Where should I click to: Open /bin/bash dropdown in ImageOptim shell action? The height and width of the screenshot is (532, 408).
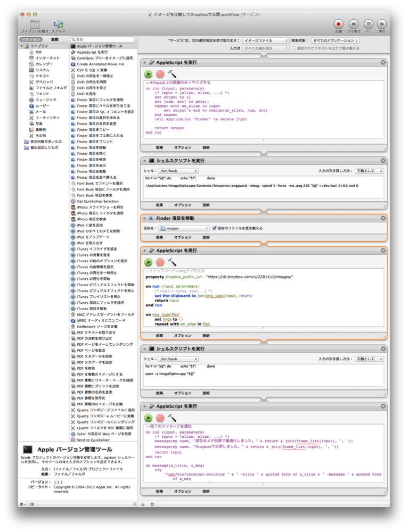tap(178, 359)
